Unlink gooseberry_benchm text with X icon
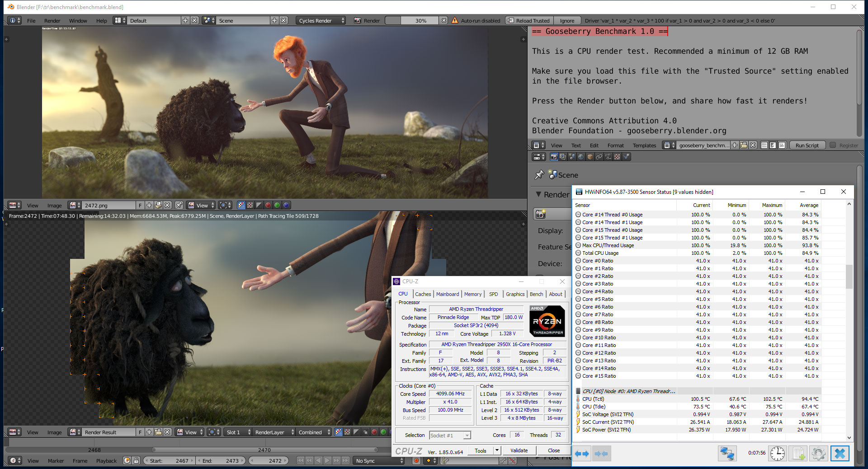Viewport: 868px width, 469px height. click(753, 145)
